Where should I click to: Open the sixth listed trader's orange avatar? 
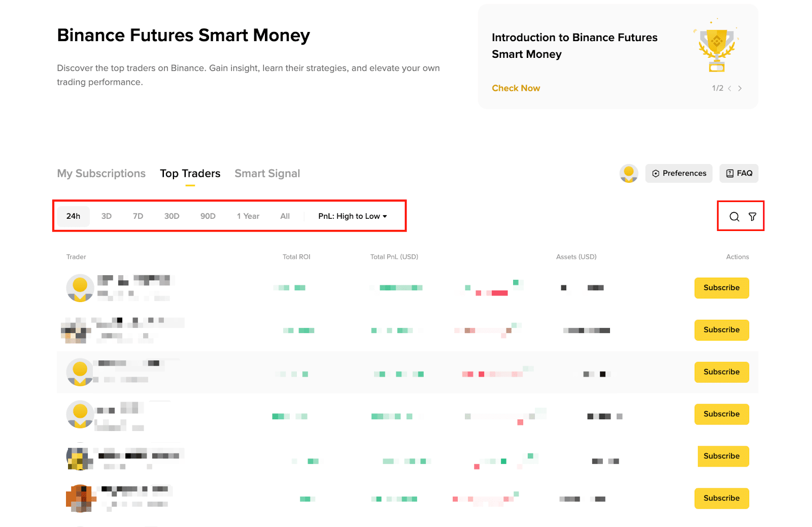(80, 499)
